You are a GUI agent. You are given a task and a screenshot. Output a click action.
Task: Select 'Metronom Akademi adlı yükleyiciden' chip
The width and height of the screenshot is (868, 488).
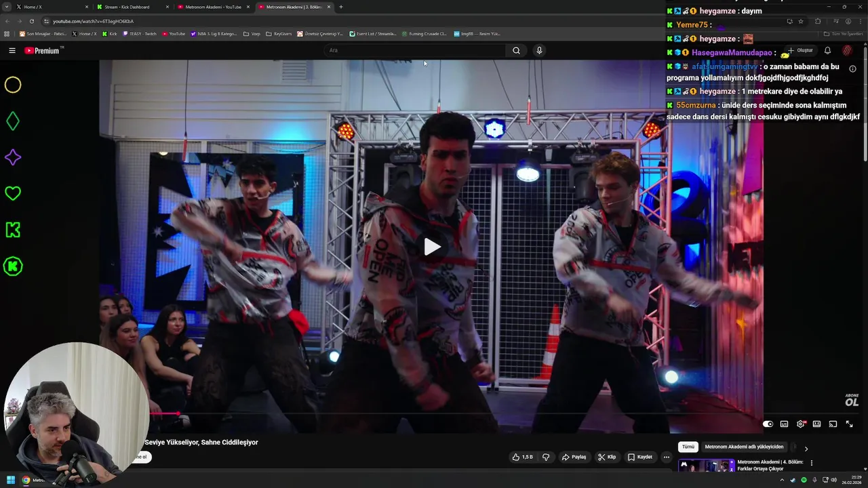pyautogui.click(x=744, y=447)
